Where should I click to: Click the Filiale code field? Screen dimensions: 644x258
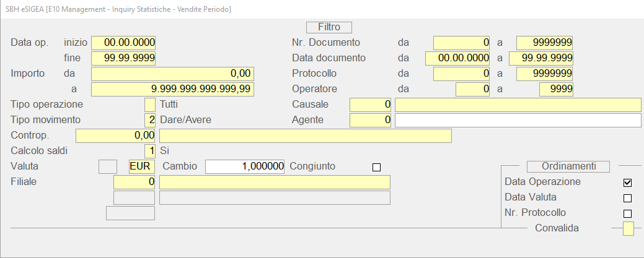coord(134,182)
